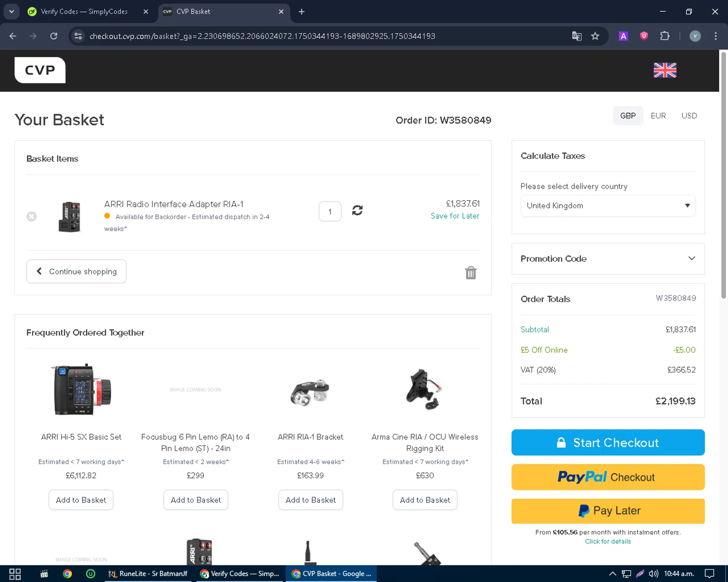The image size is (728, 582).
Task: Click ARRI Radio Interface Adapter RIA-1 title
Action: pos(174,204)
